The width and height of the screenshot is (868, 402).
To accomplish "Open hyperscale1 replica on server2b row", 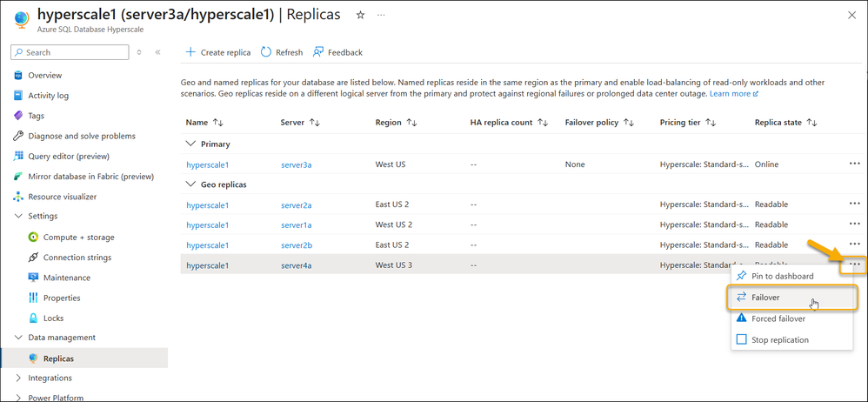I will (x=208, y=245).
